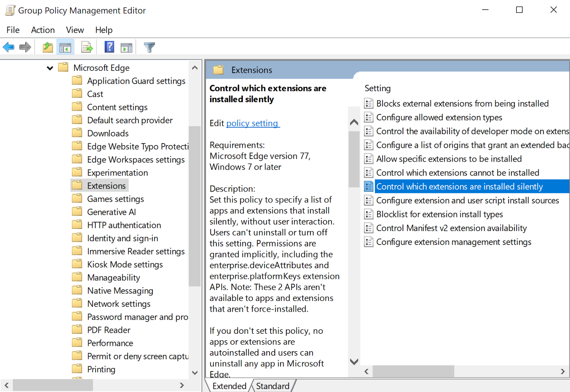The width and height of the screenshot is (570, 392).
Task: Click the scroll-down chevron in the settings list
Action: coord(354,361)
